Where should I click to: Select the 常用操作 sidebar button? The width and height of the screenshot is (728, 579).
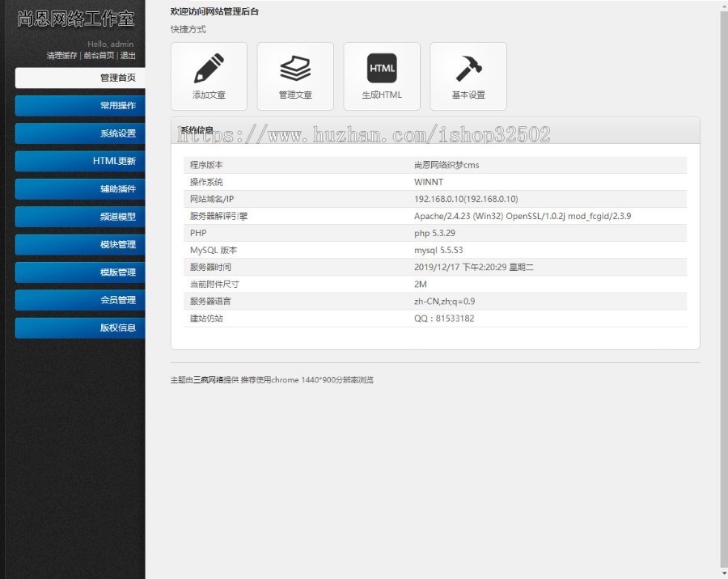pos(78,106)
